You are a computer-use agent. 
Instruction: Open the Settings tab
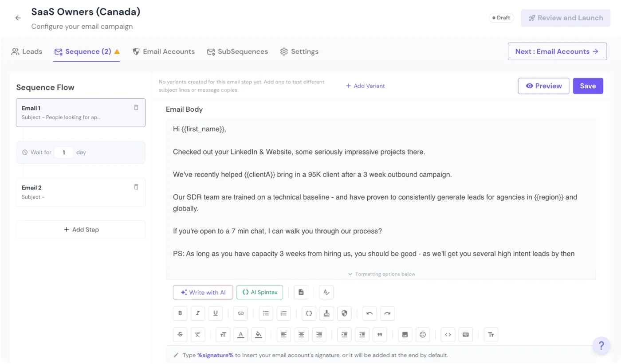point(299,51)
